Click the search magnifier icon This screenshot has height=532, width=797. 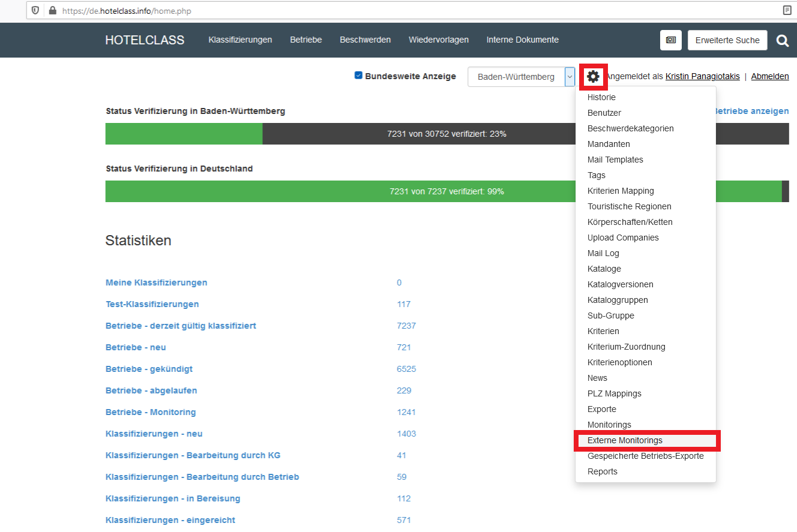[x=783, y=40]
